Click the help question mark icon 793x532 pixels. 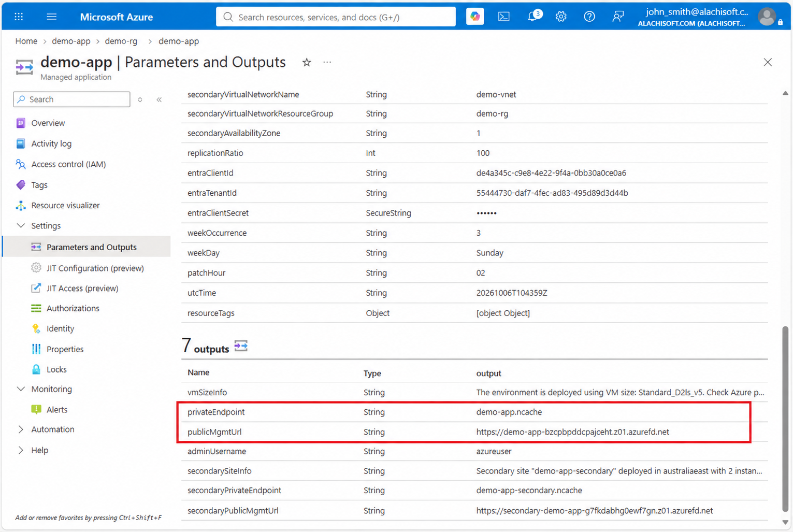[589, 17]
